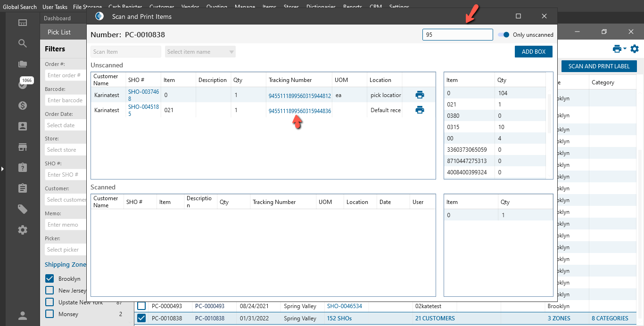Image resolution: width=644 pixels, height=326 pixels.
Task: Open the 21 CUSTOMERS link
Action: tap(435, 318)
